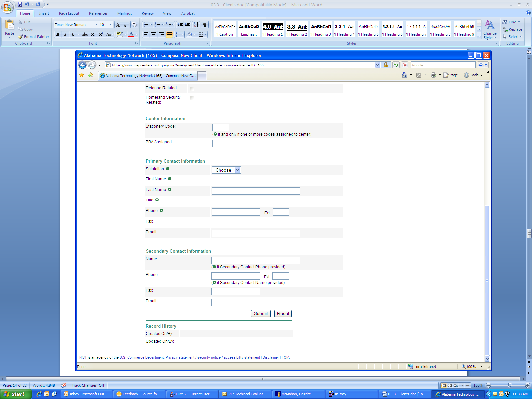The height and width of the screenshot is (399, 532).
Task: Apply the Heading 1 style
Action: [x=273, y=29]
